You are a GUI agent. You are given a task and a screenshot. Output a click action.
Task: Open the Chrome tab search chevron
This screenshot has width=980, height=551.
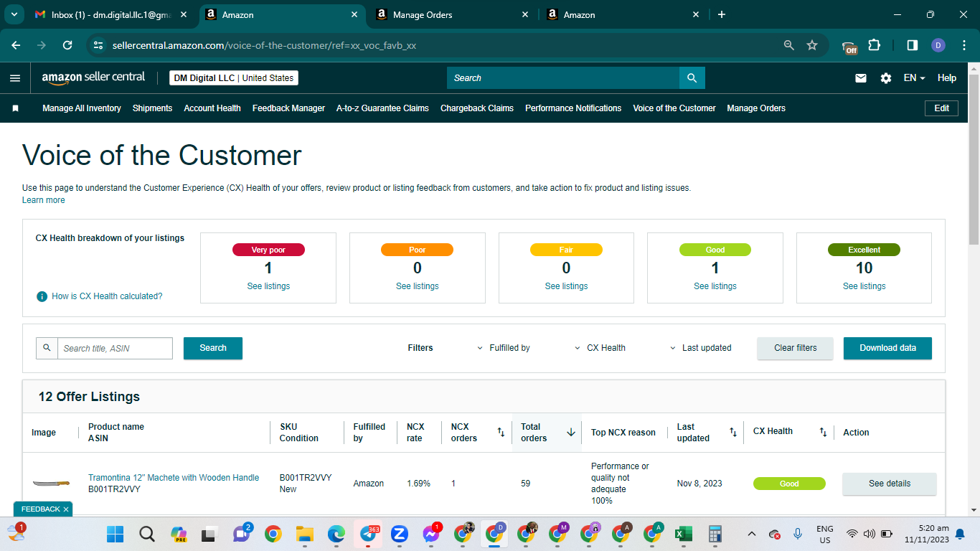14,14
